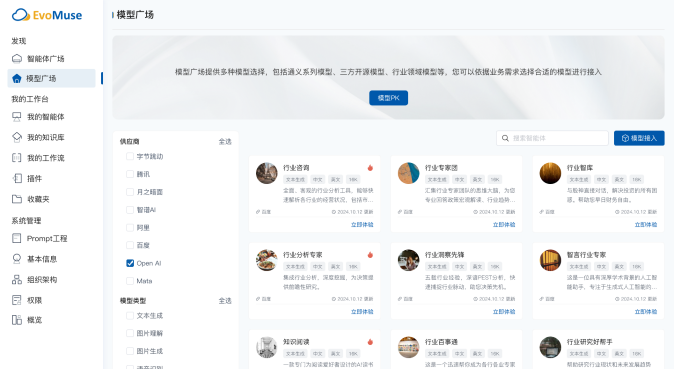Click the 插件 plugin icon
The height and width of the screenshot is (369, 674).
(x=17, y=178)
